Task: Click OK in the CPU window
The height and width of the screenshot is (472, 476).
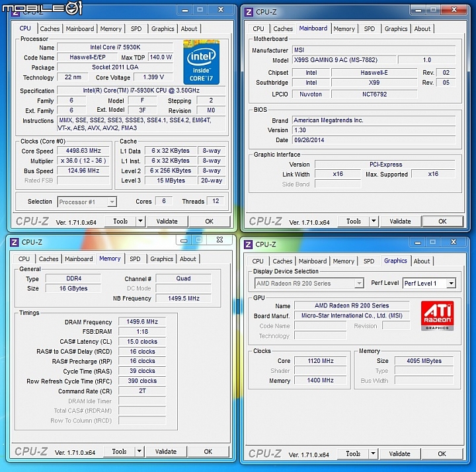Action: [209, 221]
